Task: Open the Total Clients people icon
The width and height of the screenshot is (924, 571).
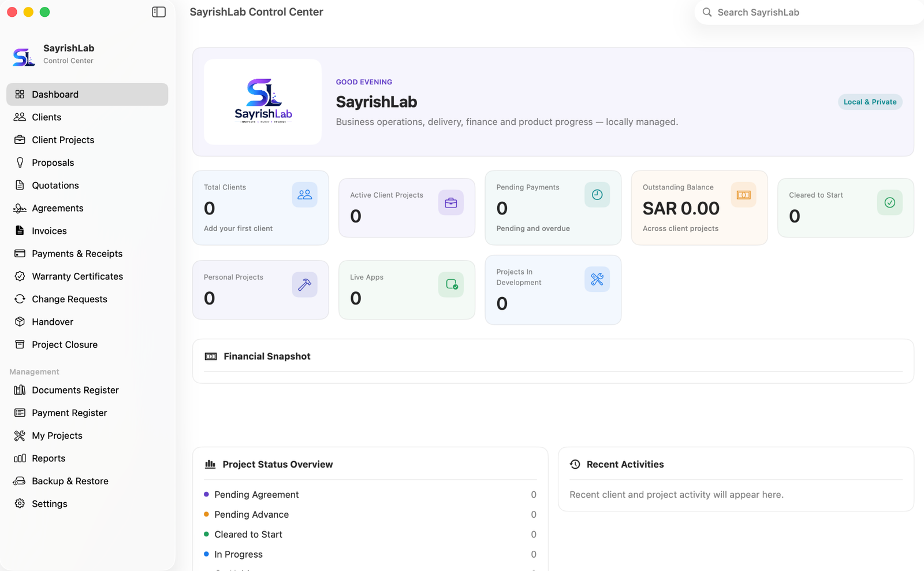Action: coord(304,195)
